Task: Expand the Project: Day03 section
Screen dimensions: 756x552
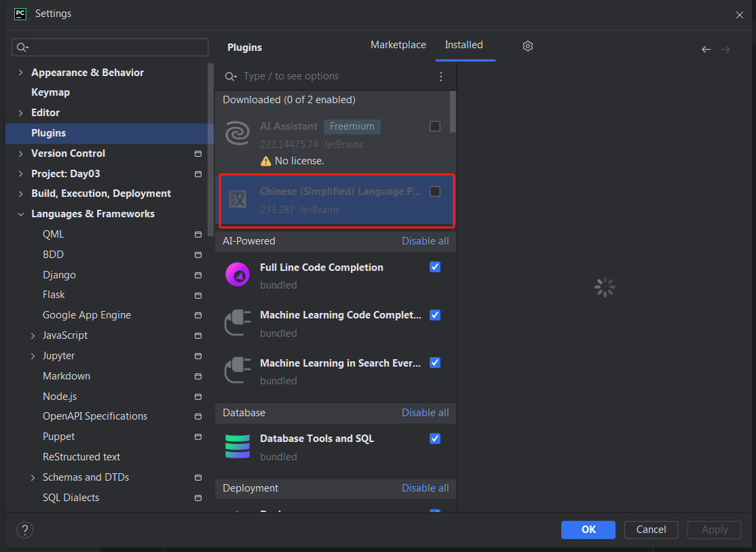Action: [20, 174]
